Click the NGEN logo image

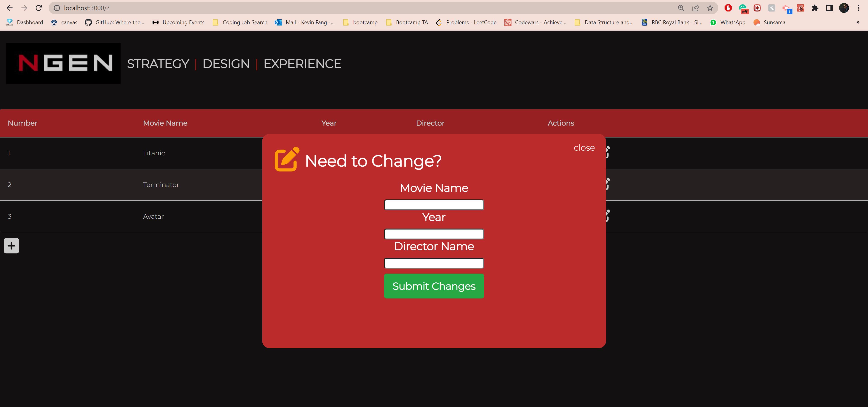tap(63, 63)
